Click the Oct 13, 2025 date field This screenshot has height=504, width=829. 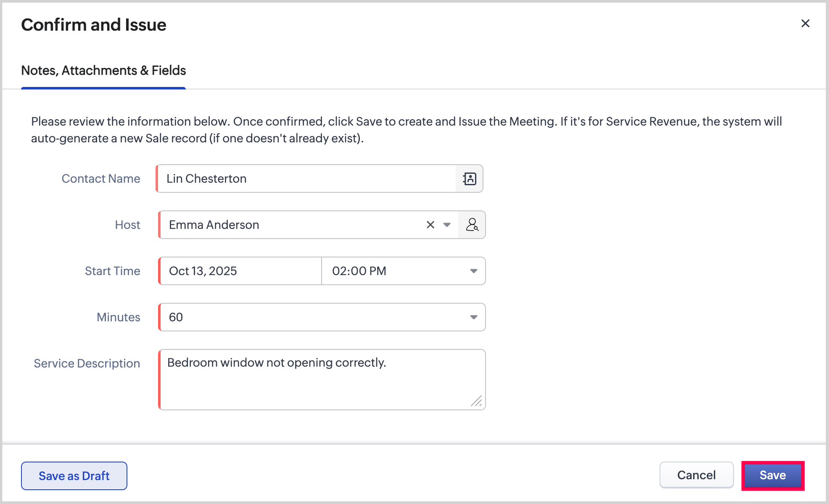240,271
